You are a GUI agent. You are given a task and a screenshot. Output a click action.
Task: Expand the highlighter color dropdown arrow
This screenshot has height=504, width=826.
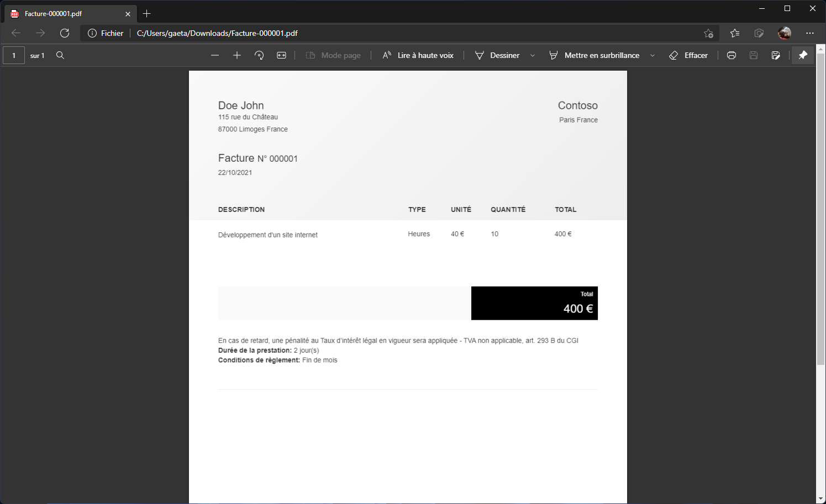click(653, 55)
